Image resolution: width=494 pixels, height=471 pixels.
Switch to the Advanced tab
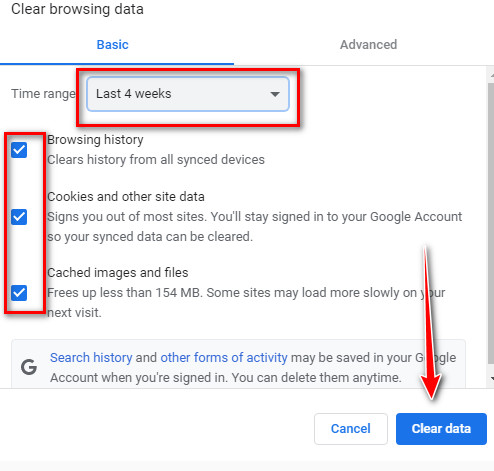coord(368,45)
